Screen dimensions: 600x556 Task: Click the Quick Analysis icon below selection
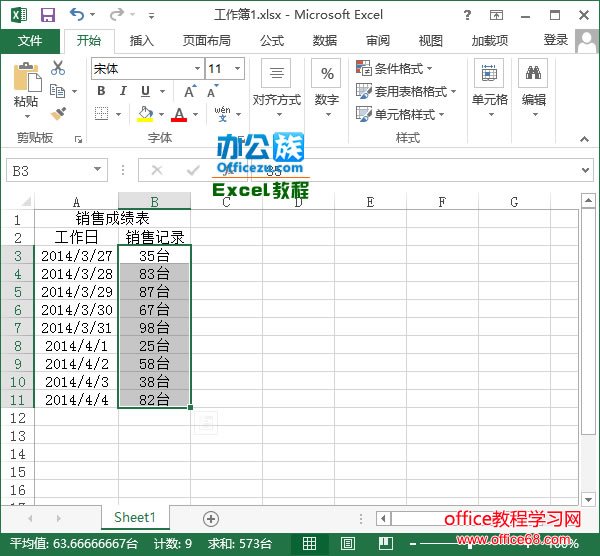click(x=206, y=422)
